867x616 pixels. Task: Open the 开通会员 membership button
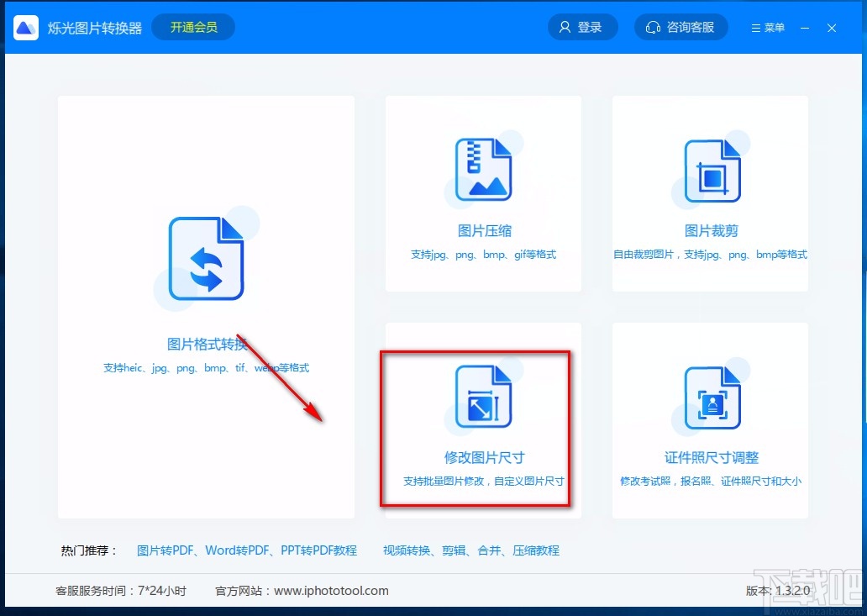tap(192, 26)
